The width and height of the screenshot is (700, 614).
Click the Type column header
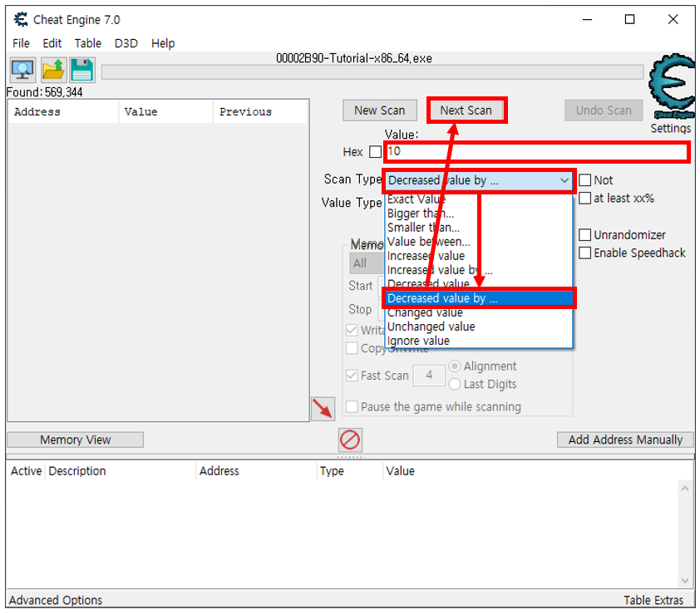click(349, 471)
